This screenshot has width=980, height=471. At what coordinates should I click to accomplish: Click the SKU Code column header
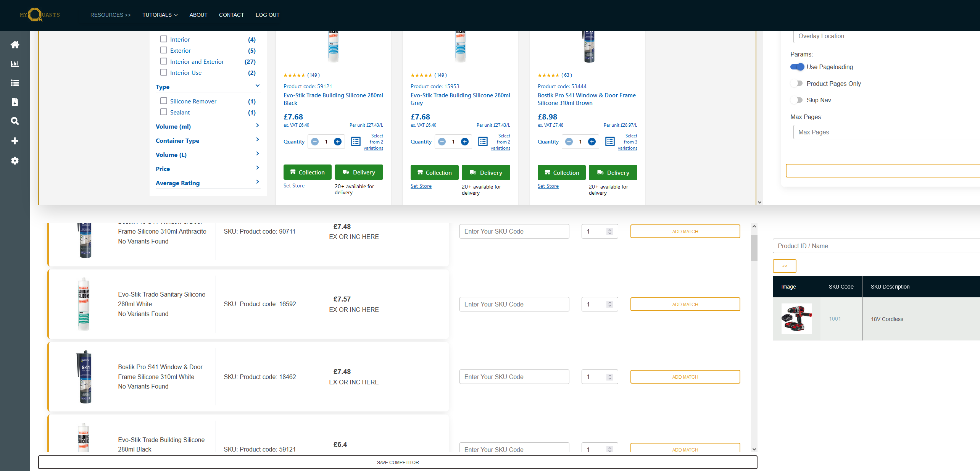click(841, 287)
